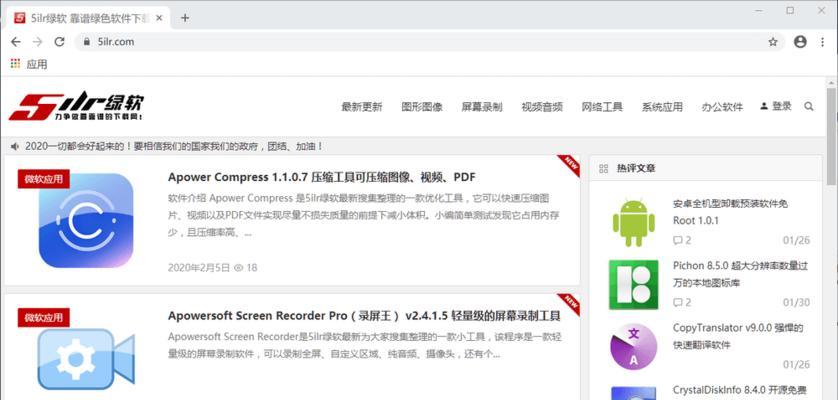Click the views eye icon under Apower Compress
The height and width of the screenshot is (400, 838).
(239, 267)
